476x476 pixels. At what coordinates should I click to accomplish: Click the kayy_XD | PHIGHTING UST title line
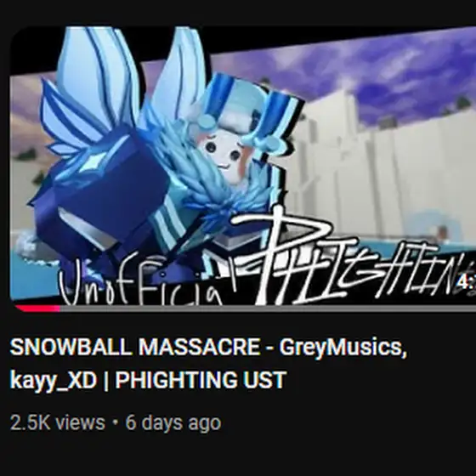pyautogui.click(x=148, y=380)
